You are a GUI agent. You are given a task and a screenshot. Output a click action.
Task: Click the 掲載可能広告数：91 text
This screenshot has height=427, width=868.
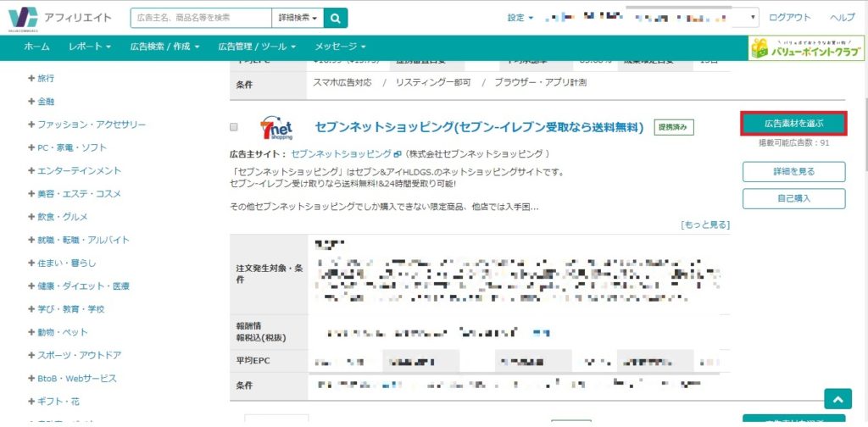pyautogui.click(x=793, y=142)
